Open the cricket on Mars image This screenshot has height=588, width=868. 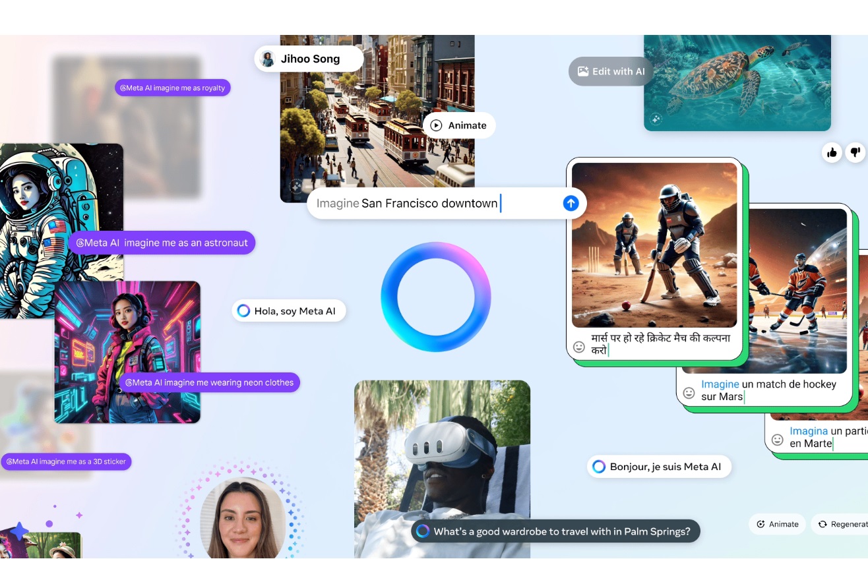654,245
